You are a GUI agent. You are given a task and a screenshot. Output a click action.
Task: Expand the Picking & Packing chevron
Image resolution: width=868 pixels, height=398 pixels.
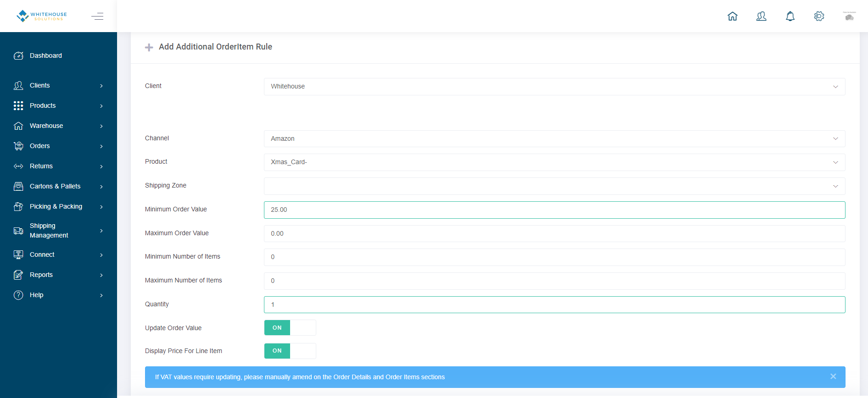coord(101,207)
